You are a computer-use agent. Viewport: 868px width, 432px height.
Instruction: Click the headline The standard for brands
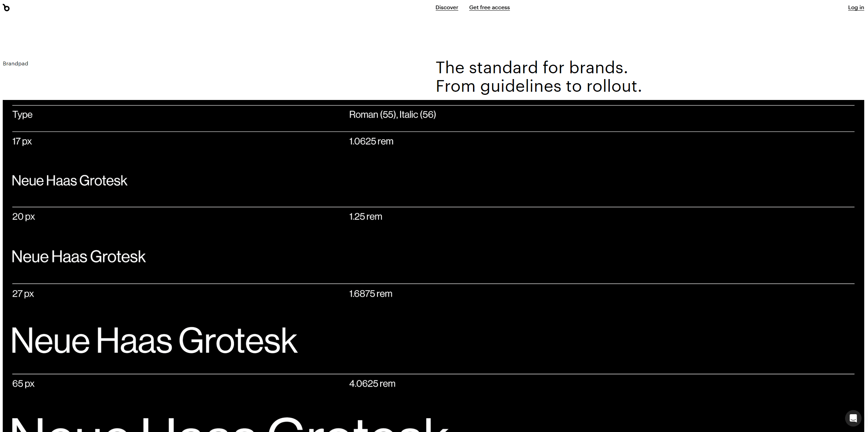click(532, 67)
